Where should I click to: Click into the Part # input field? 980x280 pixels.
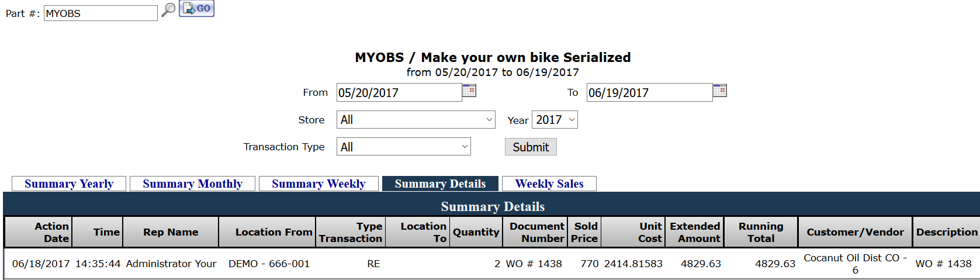coord(101,13)
